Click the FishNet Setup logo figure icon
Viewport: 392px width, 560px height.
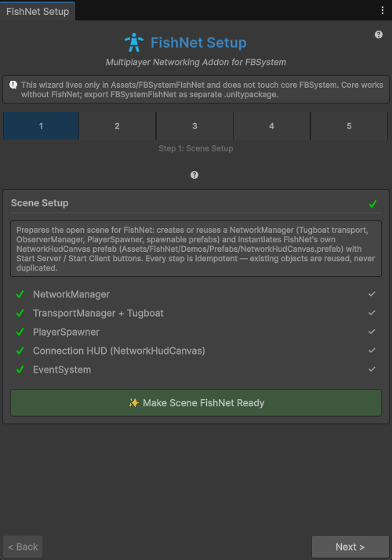tap(134, 42)
